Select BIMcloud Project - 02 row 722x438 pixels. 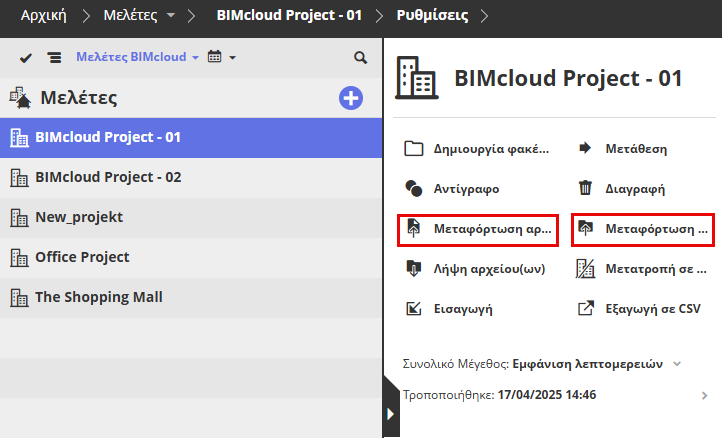pyautogui.click(x=191, y=178)
